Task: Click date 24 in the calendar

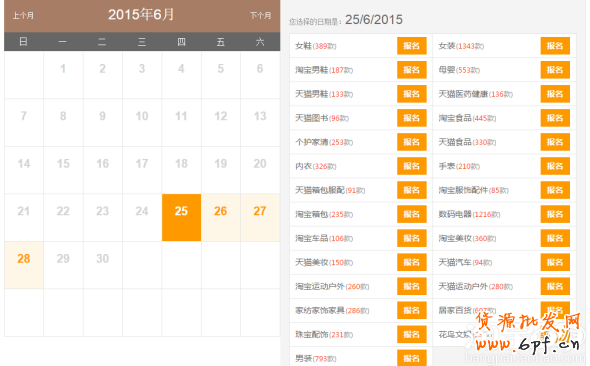Action: click(x=142, y=217)
